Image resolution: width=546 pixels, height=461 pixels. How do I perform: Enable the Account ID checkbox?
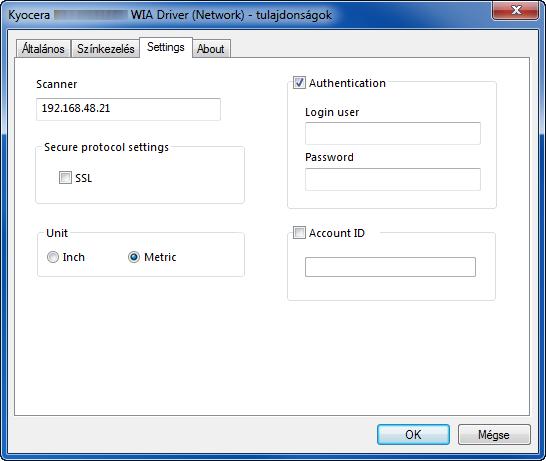299,233
